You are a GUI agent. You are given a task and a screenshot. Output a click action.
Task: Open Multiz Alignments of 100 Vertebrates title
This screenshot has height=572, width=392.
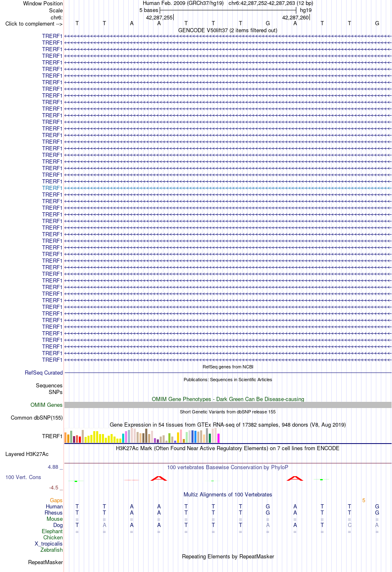click(228, 495)
